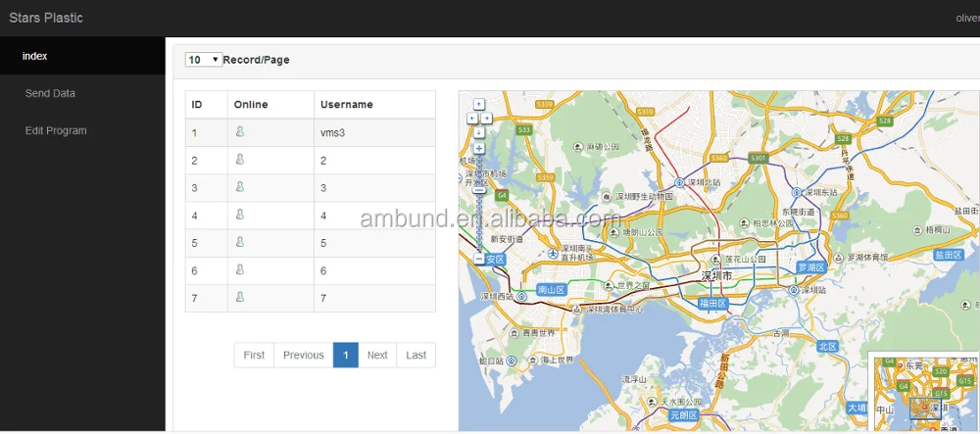Click the online status icon in row 5
Viewport: 980px width, 434px height.
(240, 242)
